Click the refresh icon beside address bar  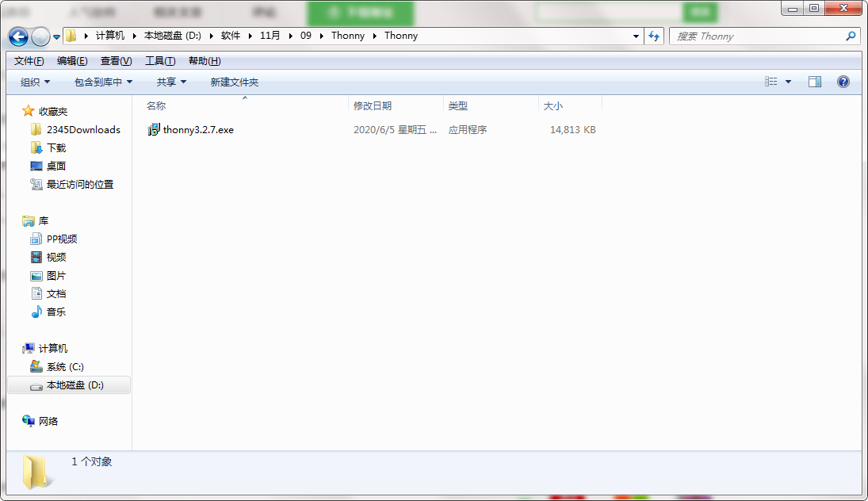click(x=654, y=36)
